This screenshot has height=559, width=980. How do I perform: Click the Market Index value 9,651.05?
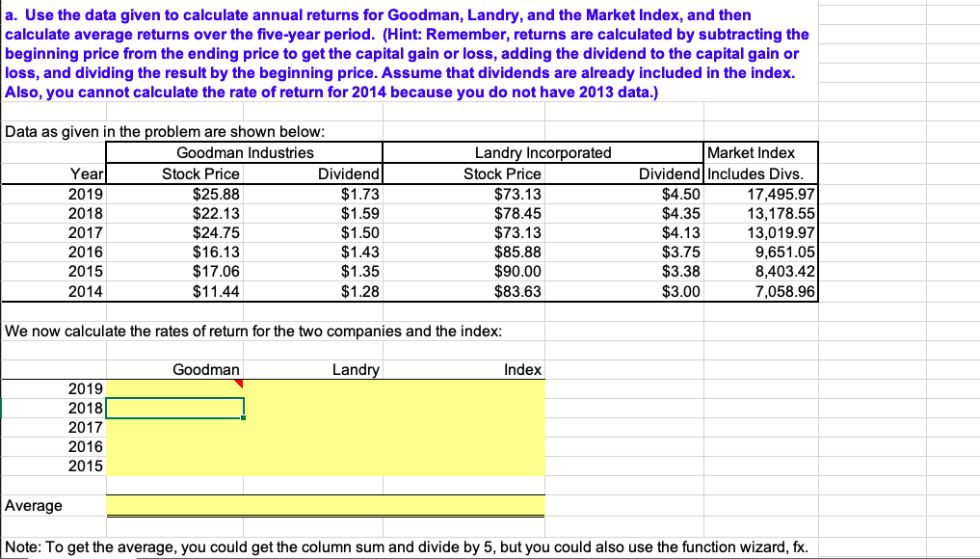785,252
